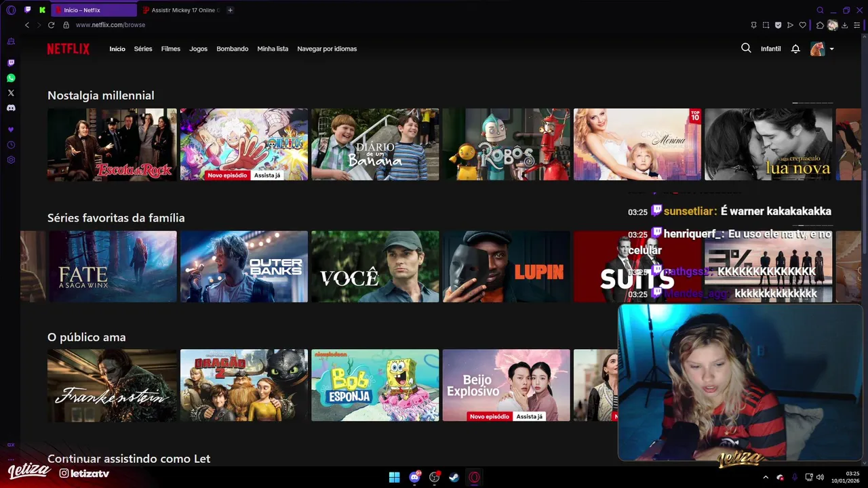
Task: Open browser tab search icon
Action: pos(820,10)
